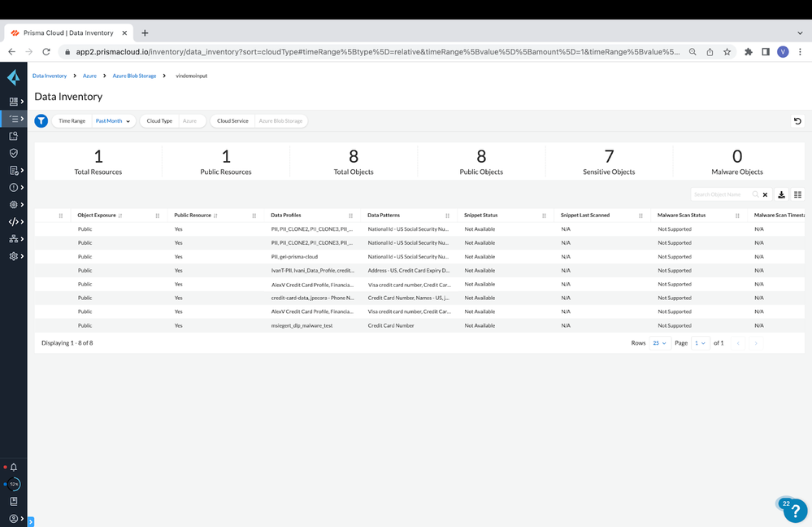Go to Azure breadcrumb link
812x527 pixels.
click(89, 76)
